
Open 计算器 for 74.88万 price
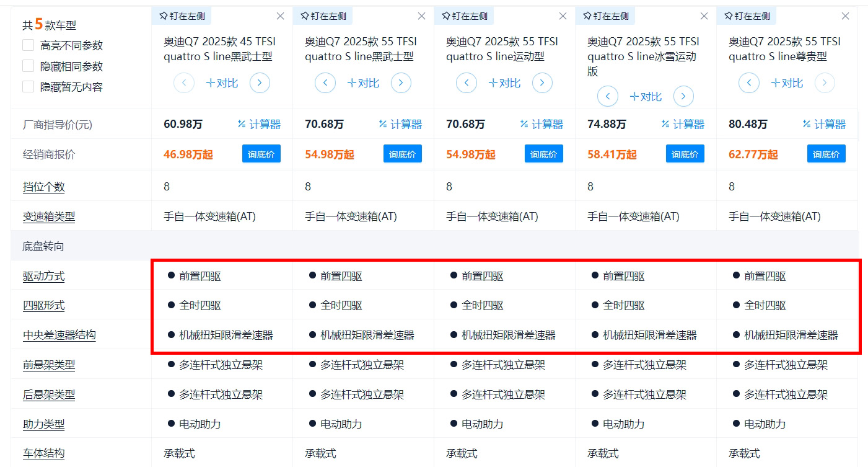(683, 124)
